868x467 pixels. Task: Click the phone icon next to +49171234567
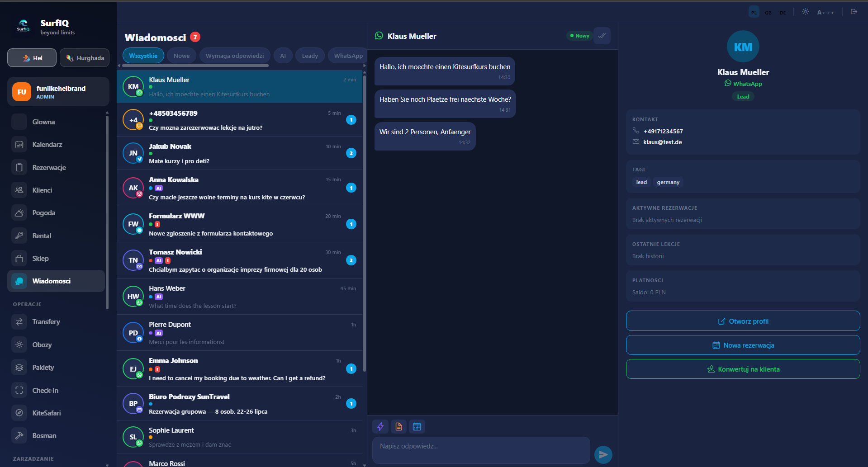[636, 131]
